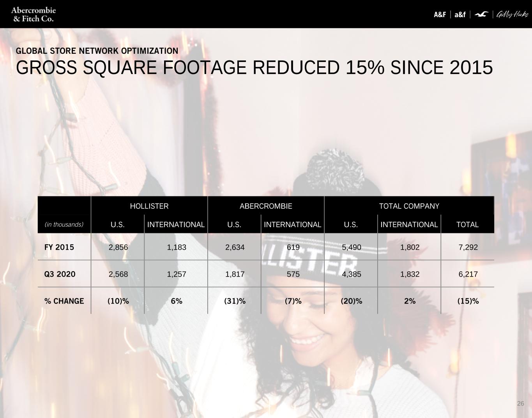The width and height of the screenshot is (532, 418).
Task: Click the Abercrombie & Fitch Co. logo
Action: 33,14
